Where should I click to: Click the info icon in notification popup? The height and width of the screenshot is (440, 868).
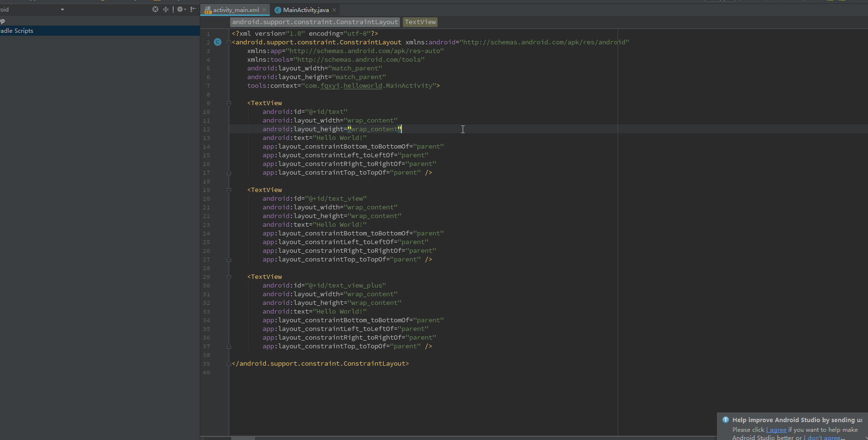tap(726, 420)
